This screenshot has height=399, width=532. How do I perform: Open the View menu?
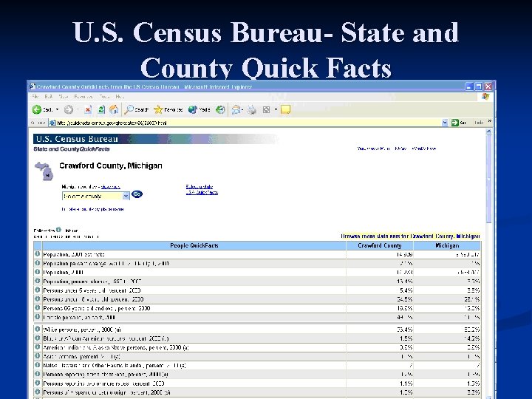coord(63,97)
